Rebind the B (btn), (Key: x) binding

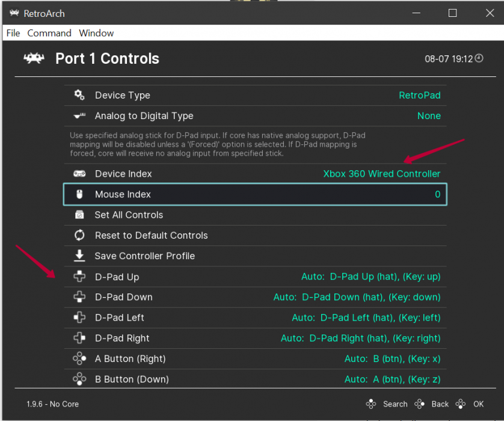coord(393,358)
